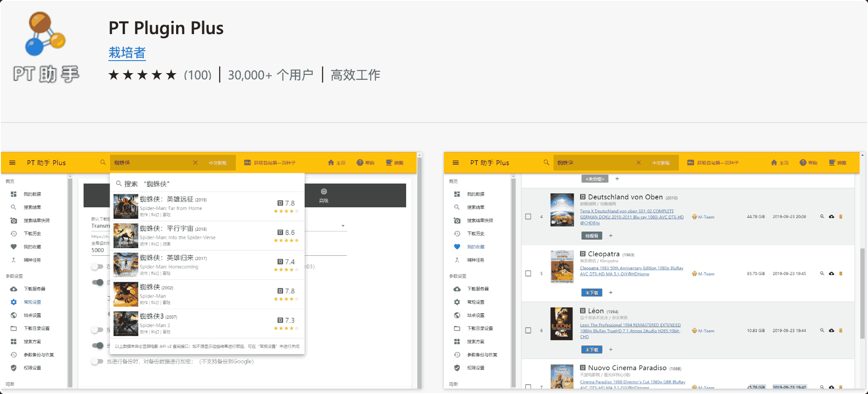
Task: Open hamburger menu in right screenshot
Action: [456, 163]
